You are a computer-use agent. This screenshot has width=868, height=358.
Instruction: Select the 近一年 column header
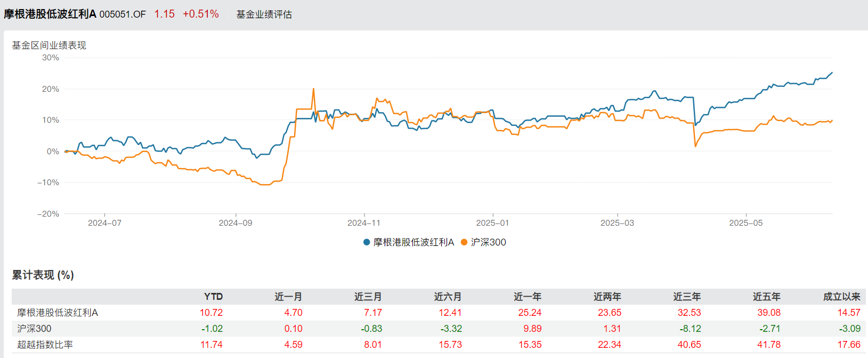pyautogui.click(x=527, y=297)
